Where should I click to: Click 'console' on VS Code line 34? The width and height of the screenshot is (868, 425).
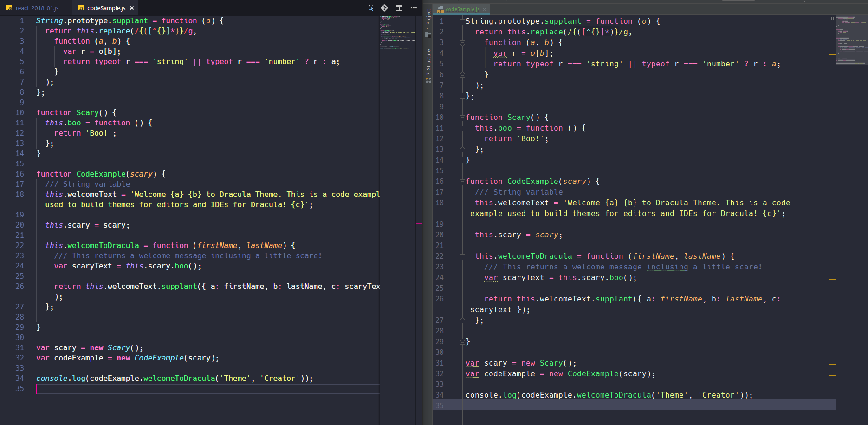[52, 378]
